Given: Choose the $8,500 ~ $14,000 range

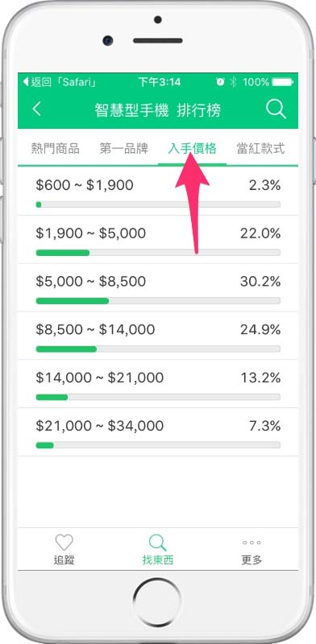Looking at the screenshot, I should (158, 336).
